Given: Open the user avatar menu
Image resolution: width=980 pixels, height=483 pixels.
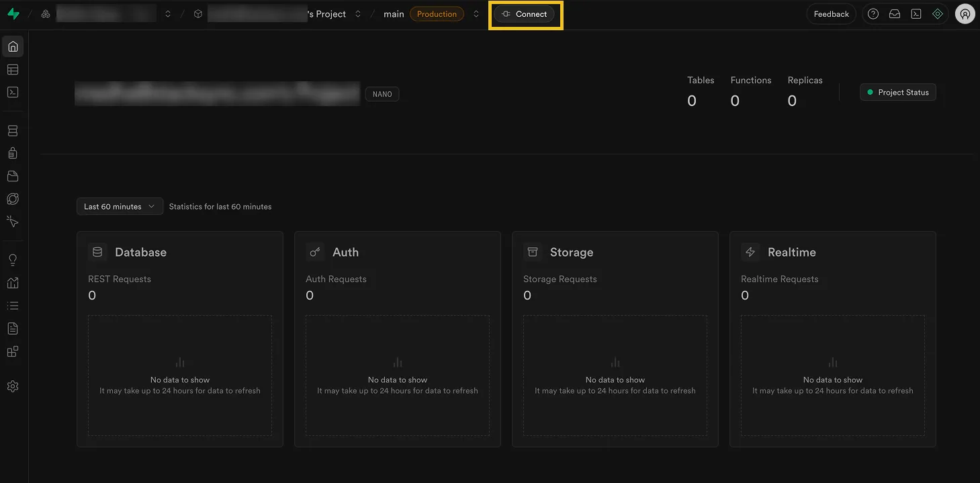Looking at the screenshot, I should click(x=965, y=14).
